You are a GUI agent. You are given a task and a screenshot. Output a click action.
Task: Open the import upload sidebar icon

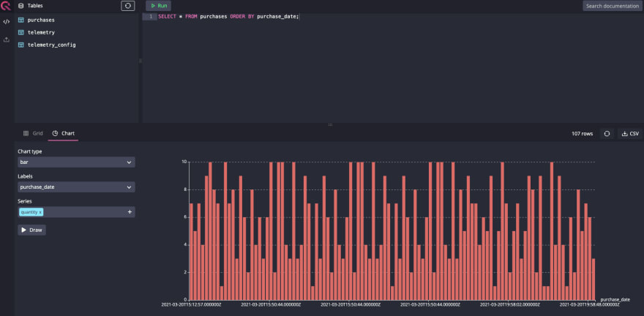[6, 39]
